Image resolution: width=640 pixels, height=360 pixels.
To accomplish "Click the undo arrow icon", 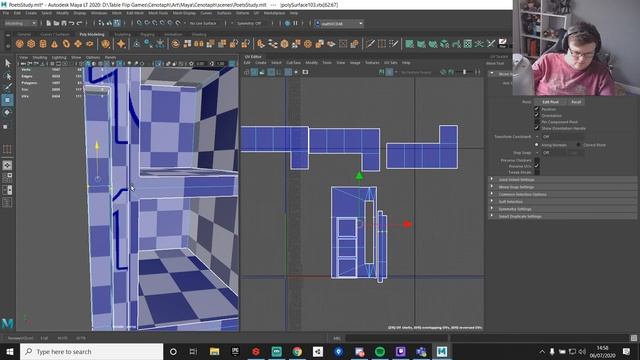I will click(x=71, y=23).
